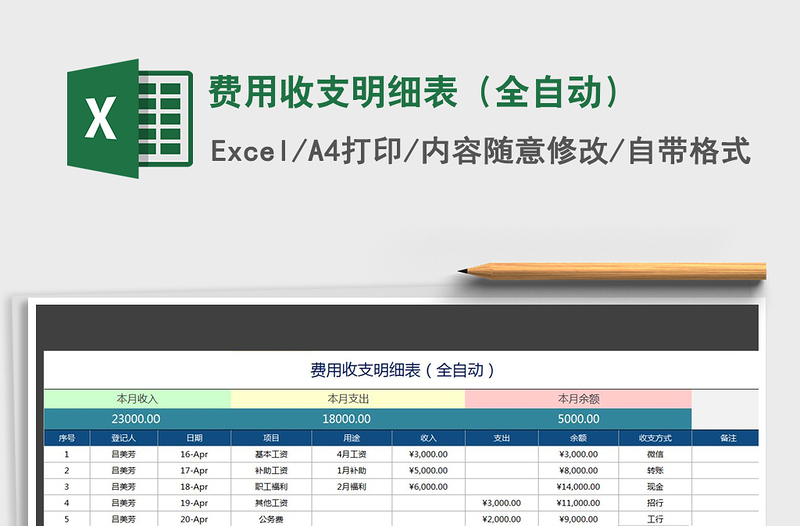This screenshot has width=800, height=526.
Task: Click 吕美芳 in the 18-Apr row
Action: [x=123, y=487]
